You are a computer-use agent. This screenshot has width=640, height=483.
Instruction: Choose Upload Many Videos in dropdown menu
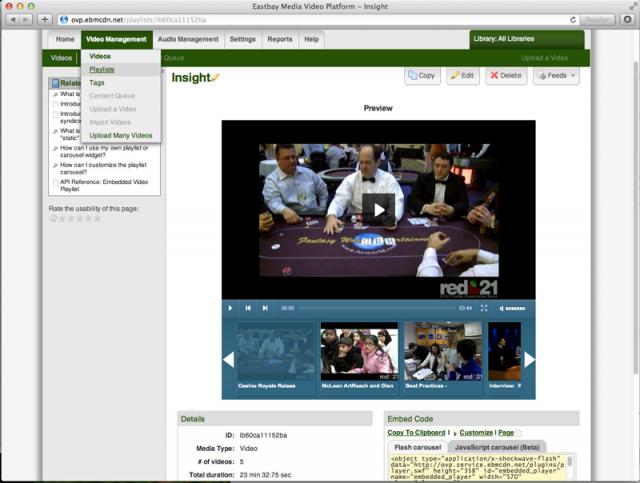click(x=121, y=135)
